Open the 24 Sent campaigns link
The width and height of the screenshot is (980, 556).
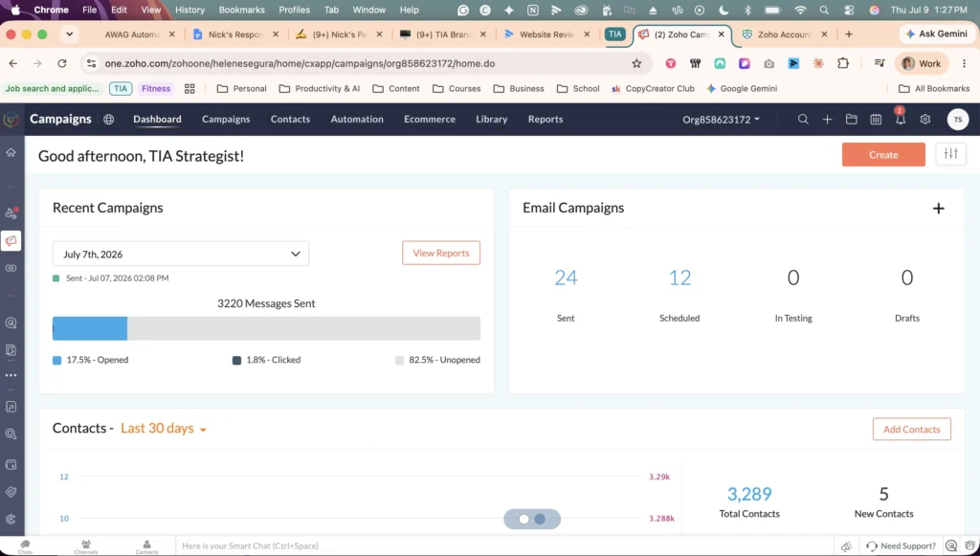click(x=566, y=278)
